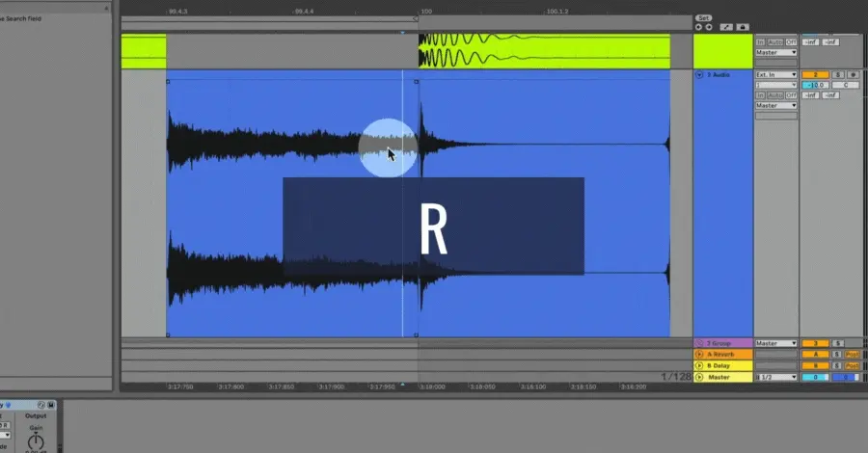Click the clip's bottom-right fade handle
868x453 pixels.
[x=417, y=334]
